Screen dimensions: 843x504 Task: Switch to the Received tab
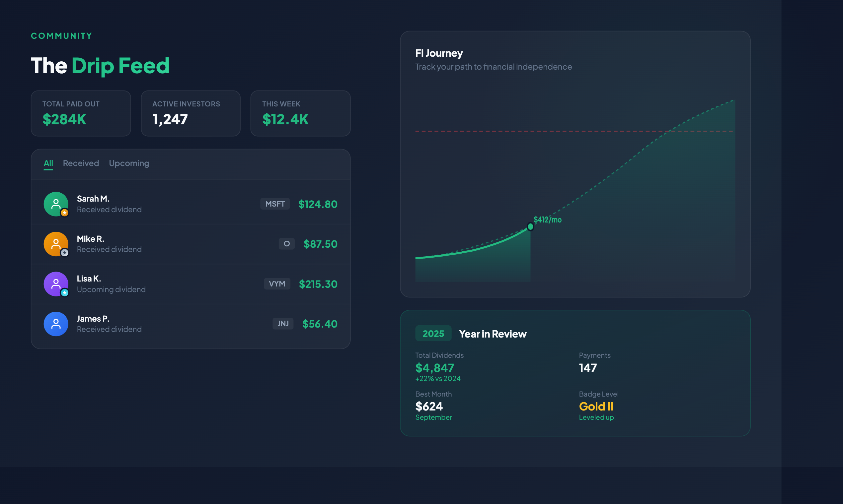click(x=81, y=163)
